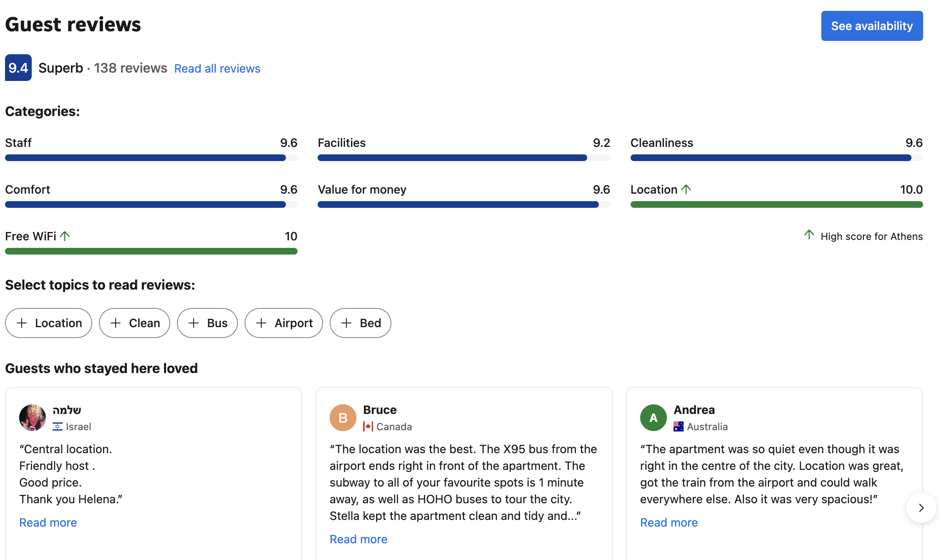Click the Facilities score progress bar
This screenshot has height=560, width=939.
pyautogui.click(x=464, y=158)
